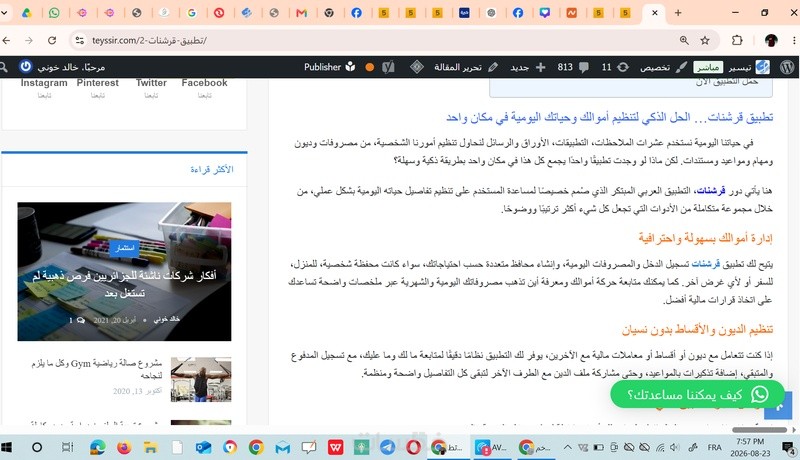Open Outlook from taskbar
800x460 pixels.
tap(203, 447)
